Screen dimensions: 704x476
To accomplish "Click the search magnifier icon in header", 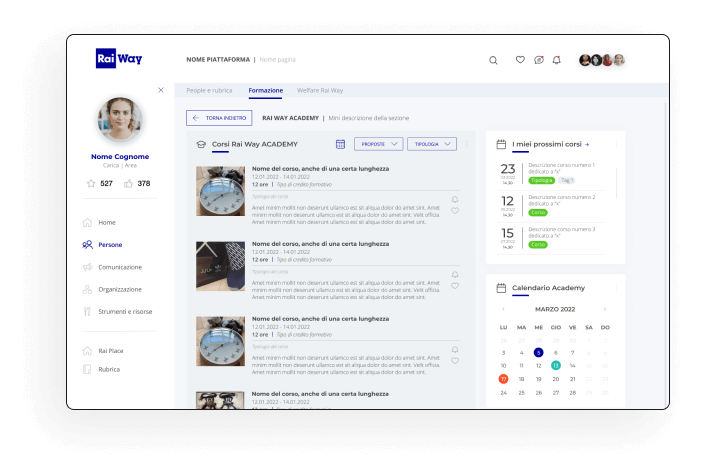I will coord(493,60).
